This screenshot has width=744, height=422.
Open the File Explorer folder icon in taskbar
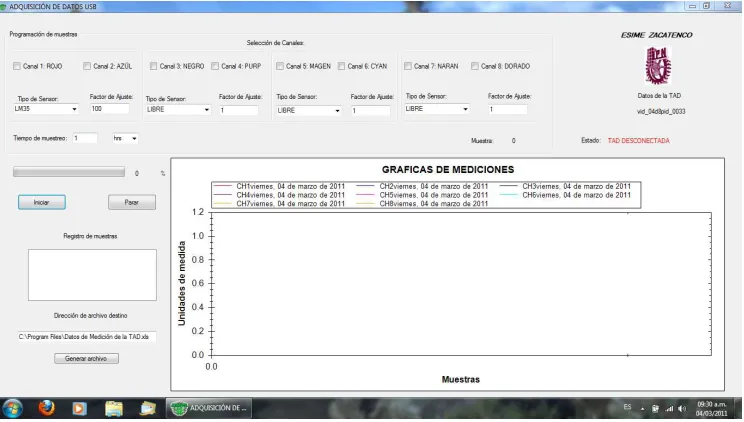[x=114, y=408]
